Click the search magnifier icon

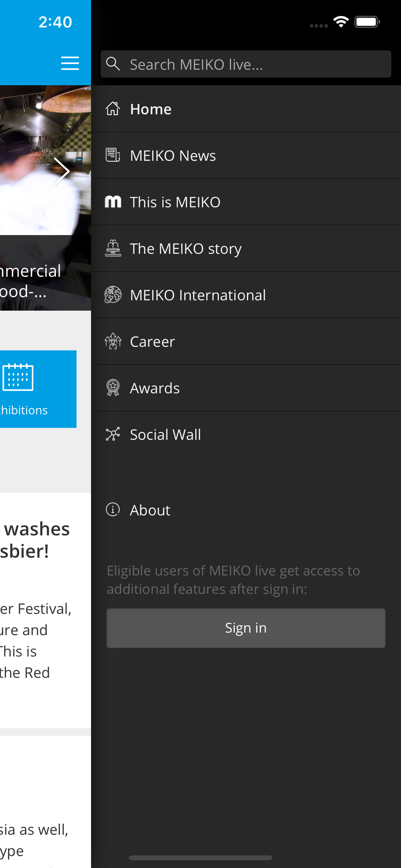113,64
